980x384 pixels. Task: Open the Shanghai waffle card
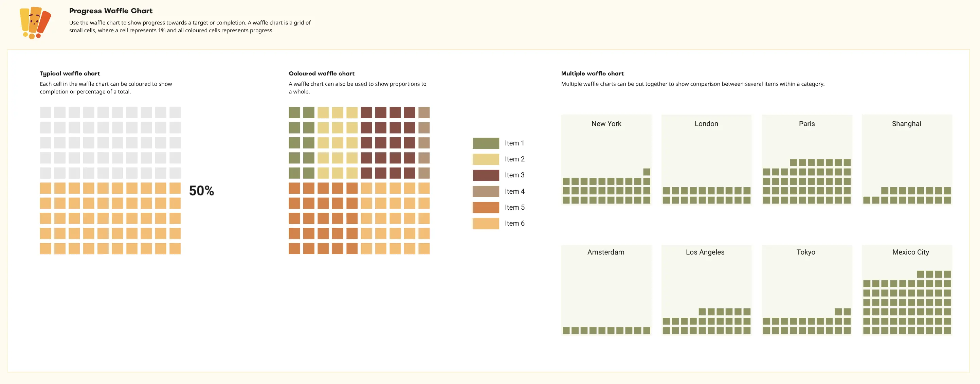tap(907, 160)
